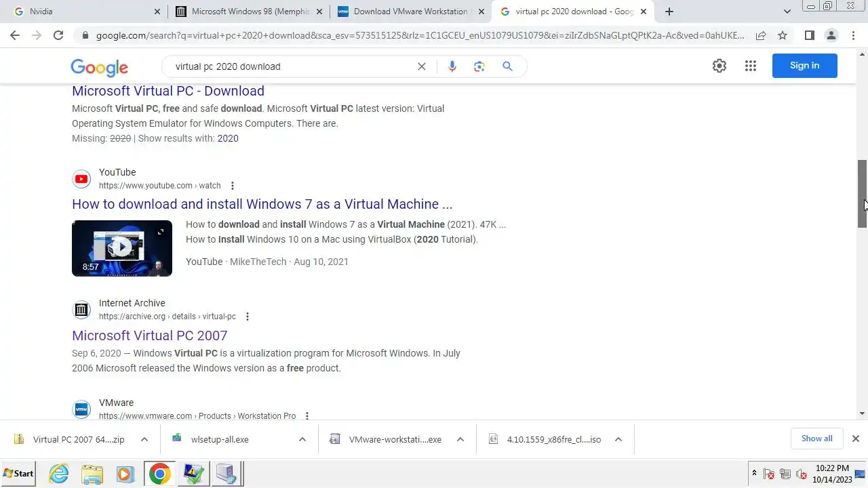Viewport: 868px width, 488px height.
Task: Launch media player from taskbar
Action: (x=125, y=474)
